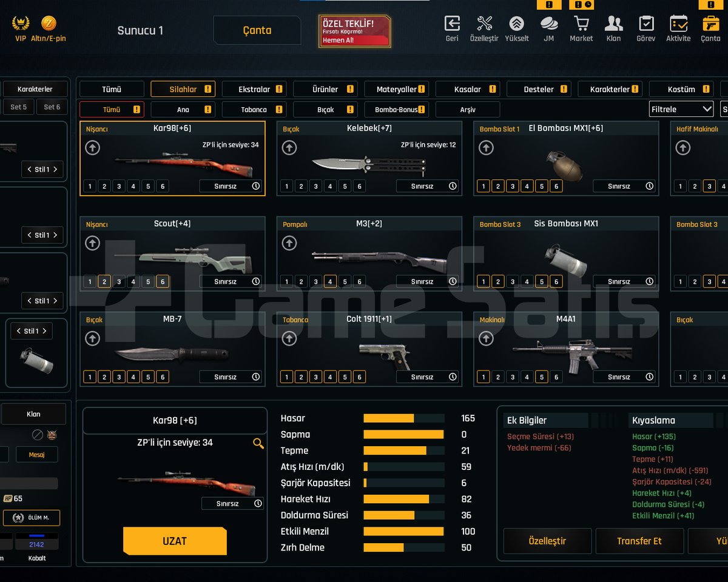Toggle set slot 5 on M4A1 card
Viewport: 728px width, 582px height.
[542, 377]
